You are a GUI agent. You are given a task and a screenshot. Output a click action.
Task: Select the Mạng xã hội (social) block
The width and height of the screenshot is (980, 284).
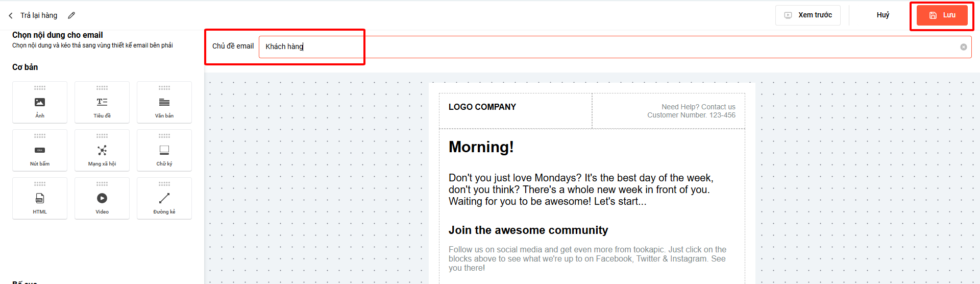pos(102,151)
